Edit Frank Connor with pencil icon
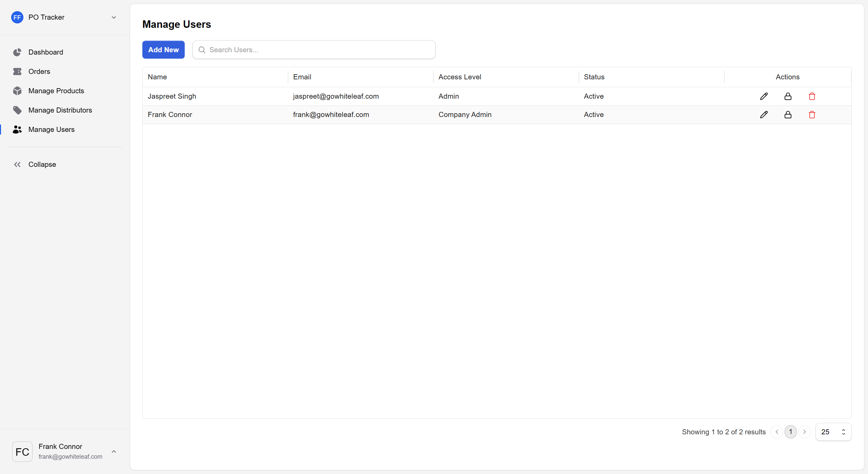 764,115
